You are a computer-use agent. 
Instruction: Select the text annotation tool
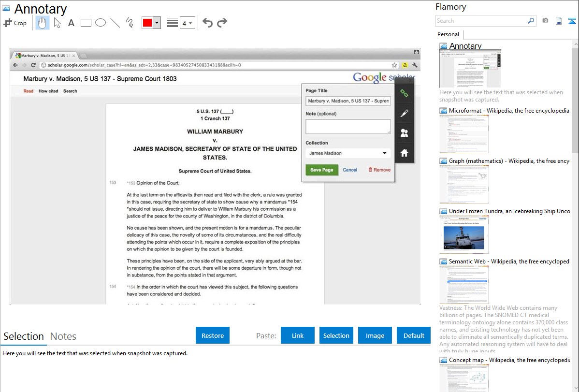click(x=71, y=23)
